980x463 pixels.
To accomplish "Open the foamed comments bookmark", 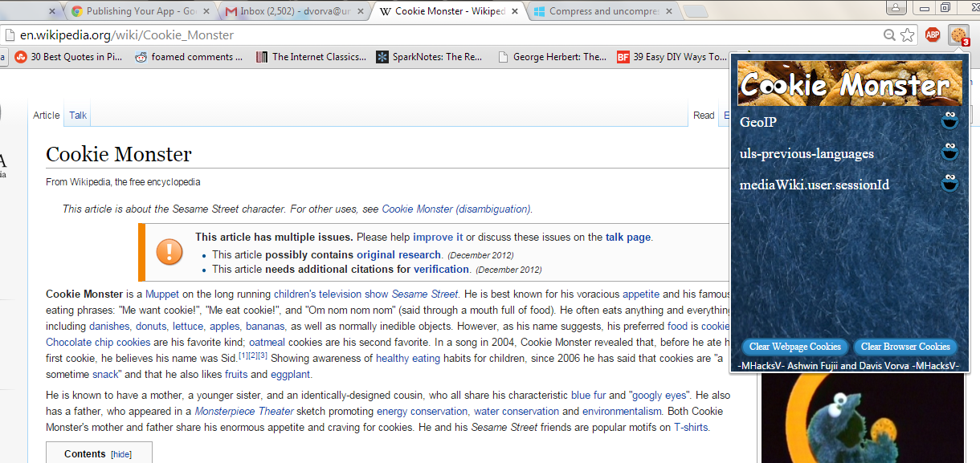I will pos(190,57).
